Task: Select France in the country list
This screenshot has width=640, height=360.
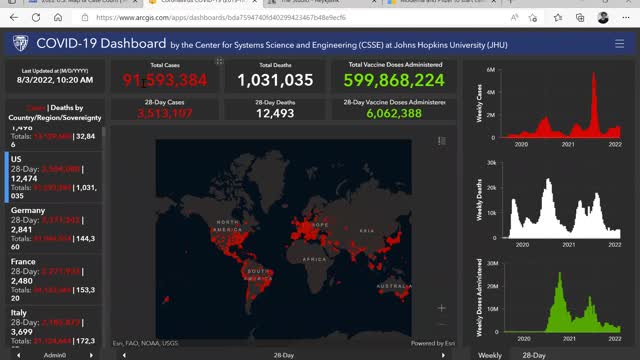Action: pyautogui.click(x=53, y=280)
